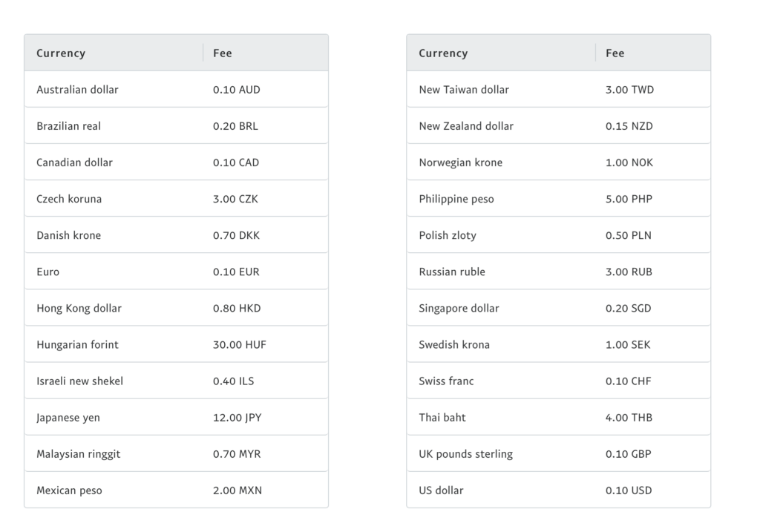This screenshot has height=532, width=760.
Task: Click the Philippine peso currency name
Action: tap(456, 199)
